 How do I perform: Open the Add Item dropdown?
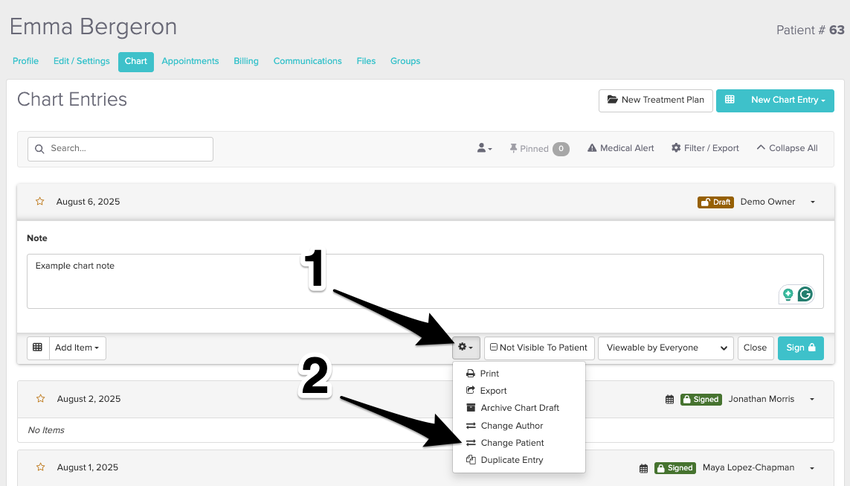[x=78, y=348]
